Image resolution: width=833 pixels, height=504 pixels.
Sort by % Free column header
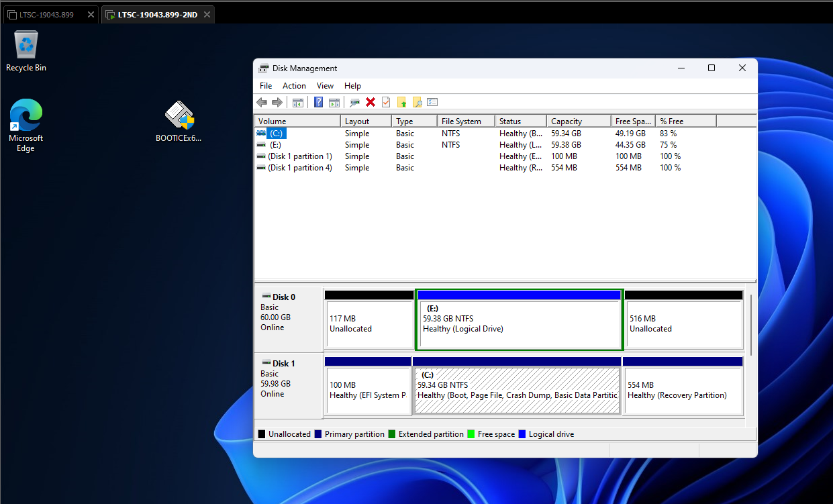tap(685, 121)
